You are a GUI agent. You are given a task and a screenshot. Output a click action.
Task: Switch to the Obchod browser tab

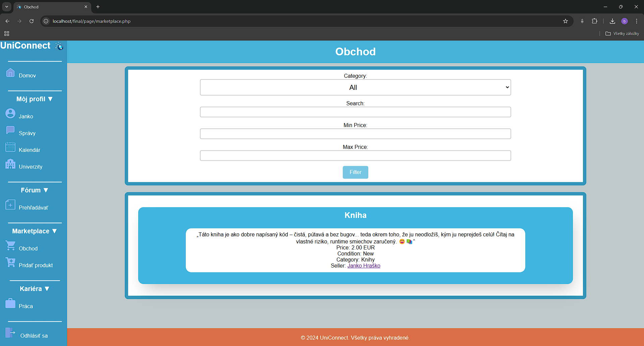(52, 7)
